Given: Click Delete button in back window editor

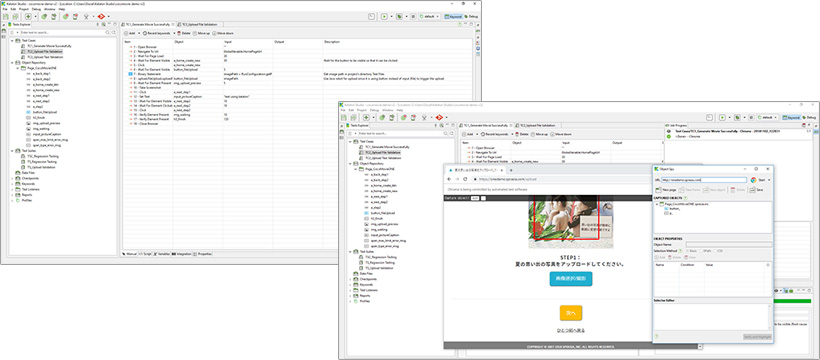Looking at the screenshot, I should (184, 33).
